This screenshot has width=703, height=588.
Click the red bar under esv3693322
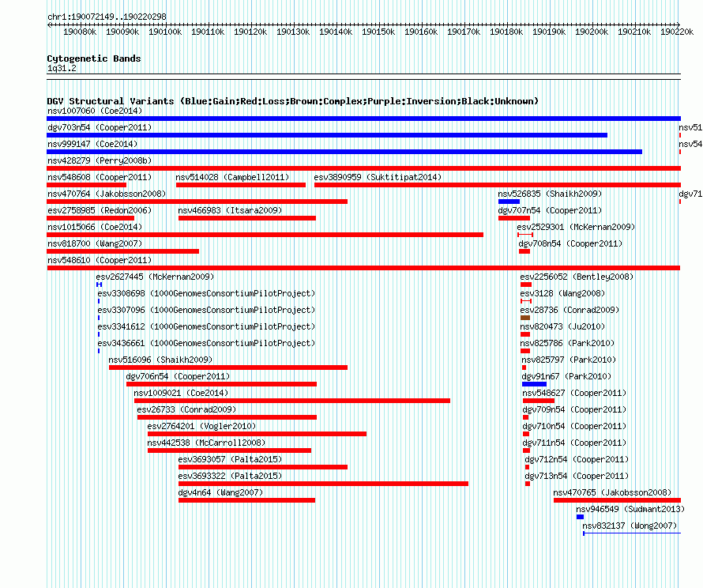(x=323, y=484)
